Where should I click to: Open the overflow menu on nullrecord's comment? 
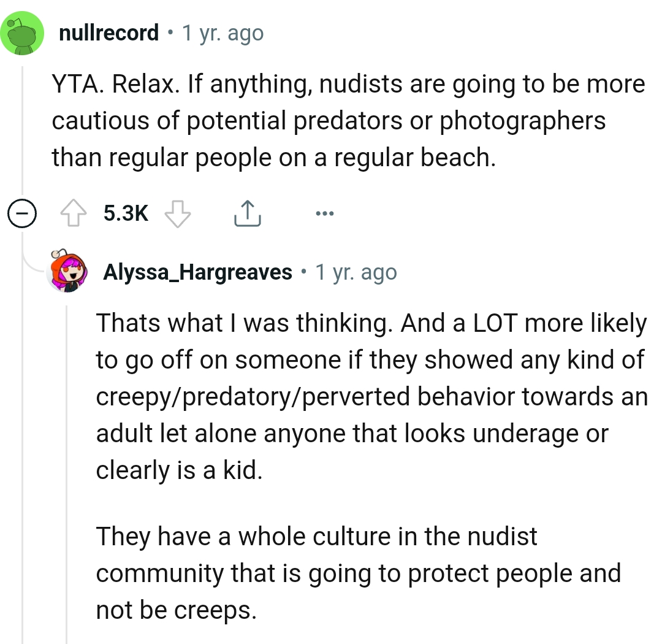pos(324,213)
